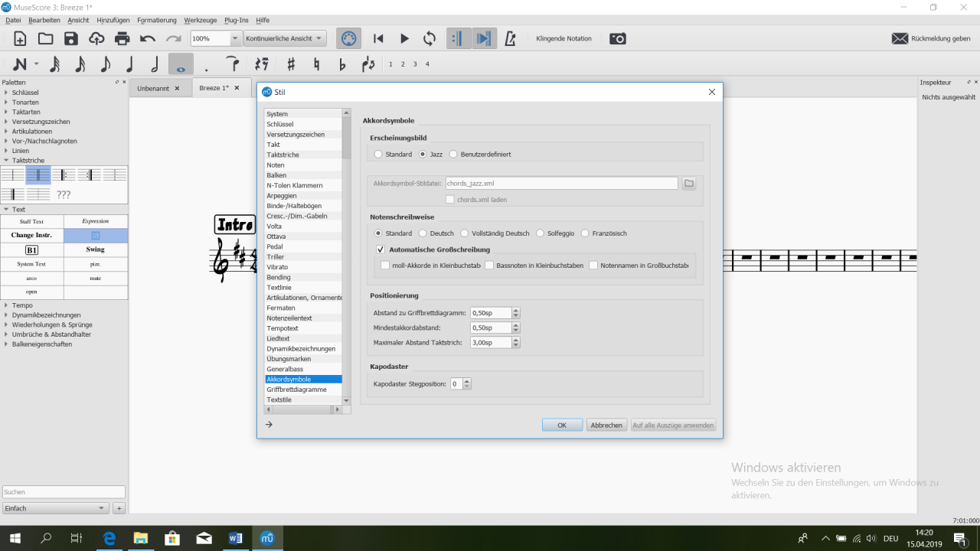Expand the Tempo palette

[6, 305]
